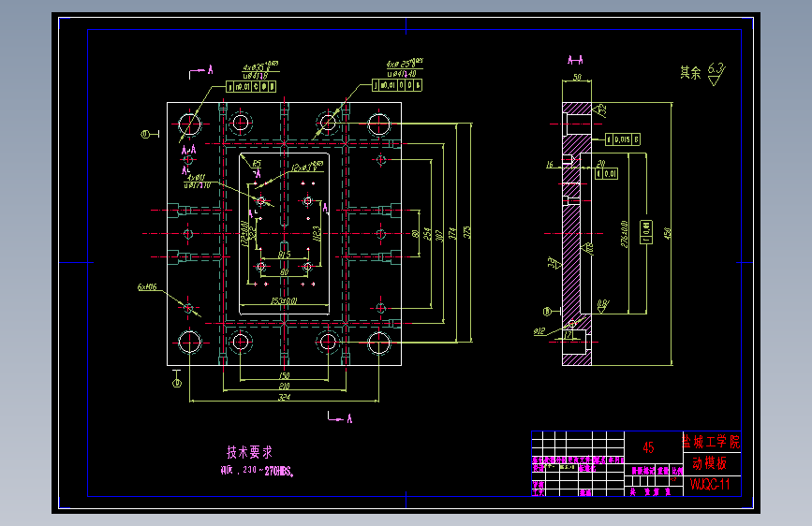Click the 盐城工学院 title block text
The width and height of the screenshot is (812, 526).
[712, 442]
